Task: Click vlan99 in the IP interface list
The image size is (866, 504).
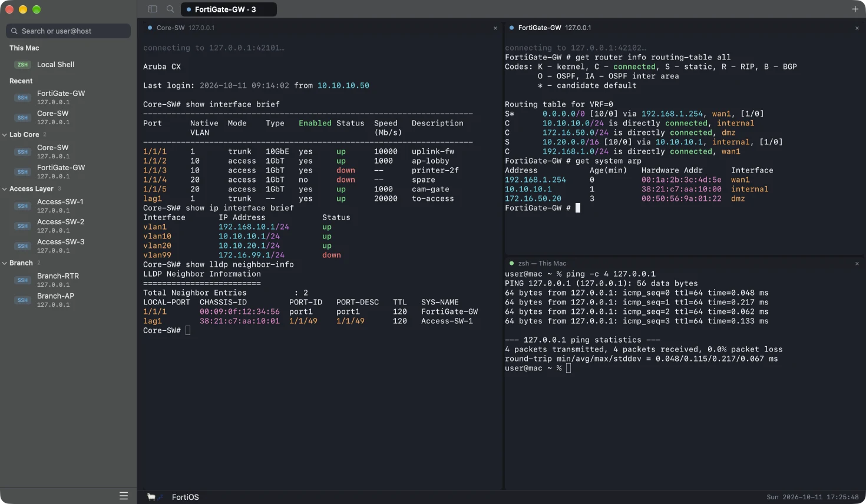Action: pyautogui.click(x=157, y=255)
